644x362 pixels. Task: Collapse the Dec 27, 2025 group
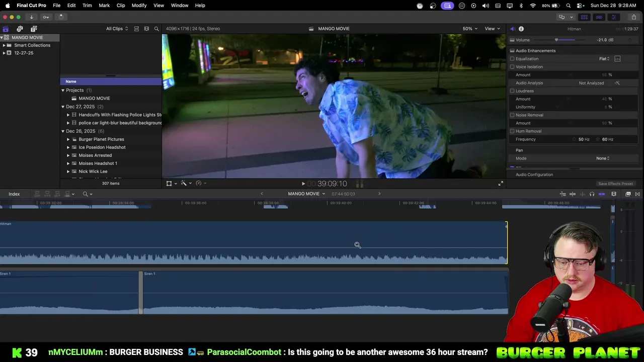63,107
